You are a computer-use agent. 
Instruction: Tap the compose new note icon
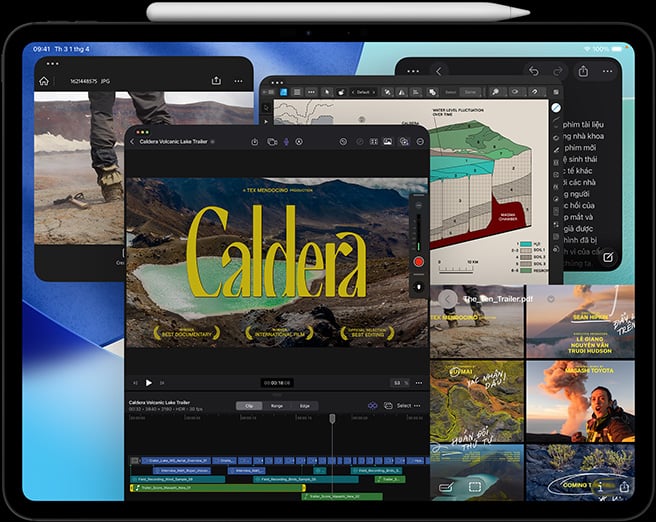coord(607,257)
